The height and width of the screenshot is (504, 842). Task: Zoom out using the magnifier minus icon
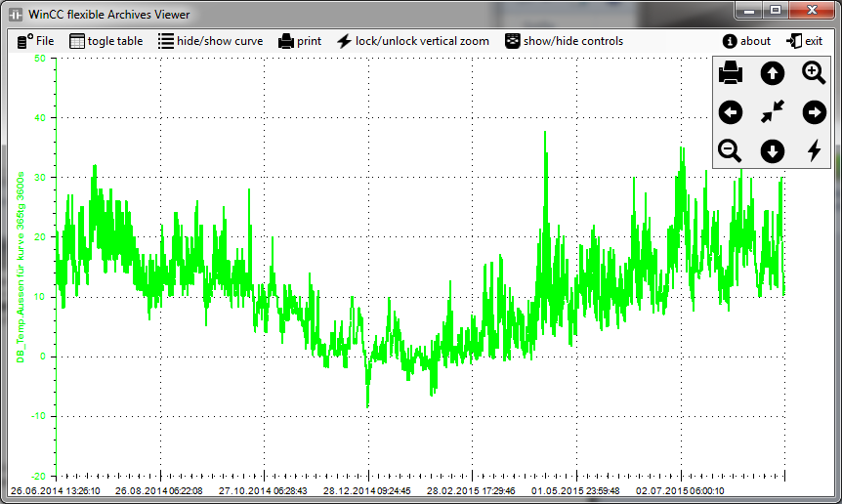[x=731, y=150]
